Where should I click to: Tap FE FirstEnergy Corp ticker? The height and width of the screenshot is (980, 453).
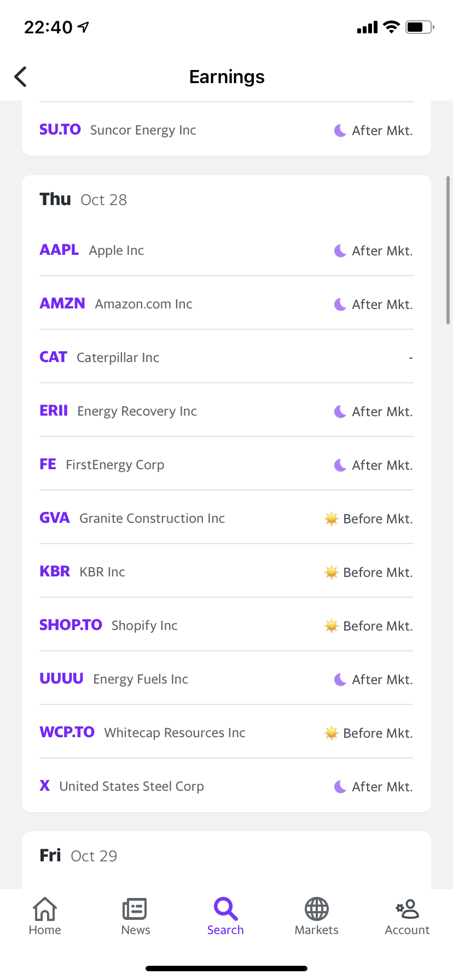pyautogui.click(x=48, y=464)
